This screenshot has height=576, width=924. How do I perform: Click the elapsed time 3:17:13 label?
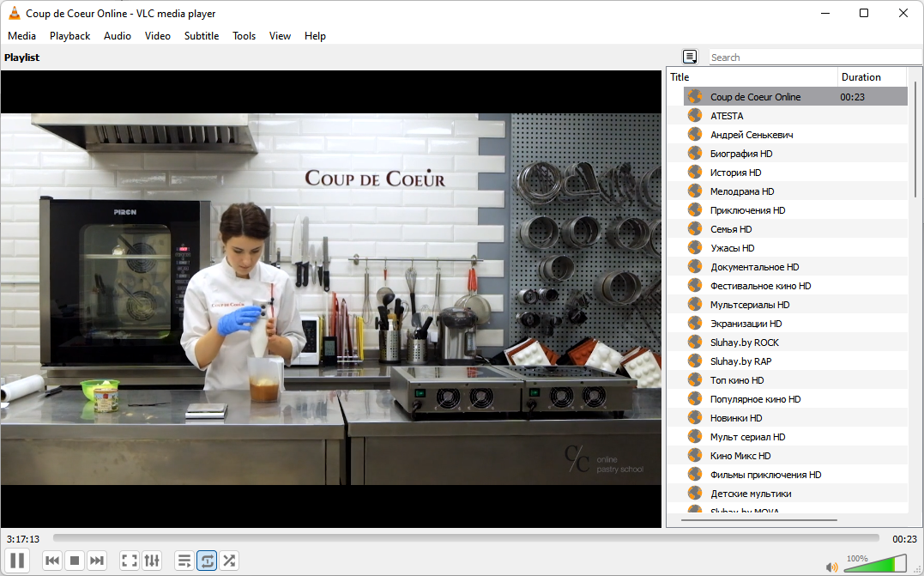tap(23, 539)
